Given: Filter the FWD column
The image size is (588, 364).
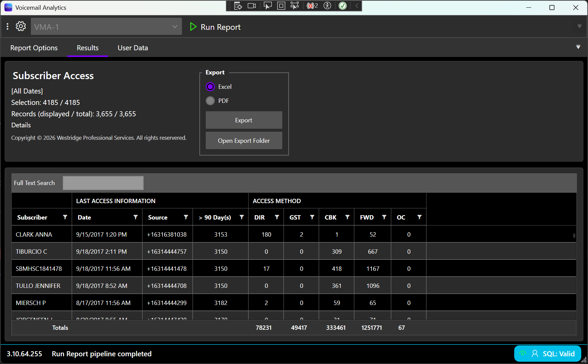Looking at the screenshot, I should pos(384,217).
